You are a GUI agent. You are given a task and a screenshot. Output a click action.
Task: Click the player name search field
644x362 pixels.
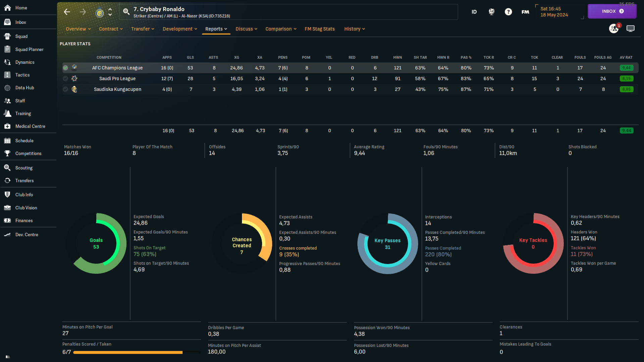click(x=289, y=12)
